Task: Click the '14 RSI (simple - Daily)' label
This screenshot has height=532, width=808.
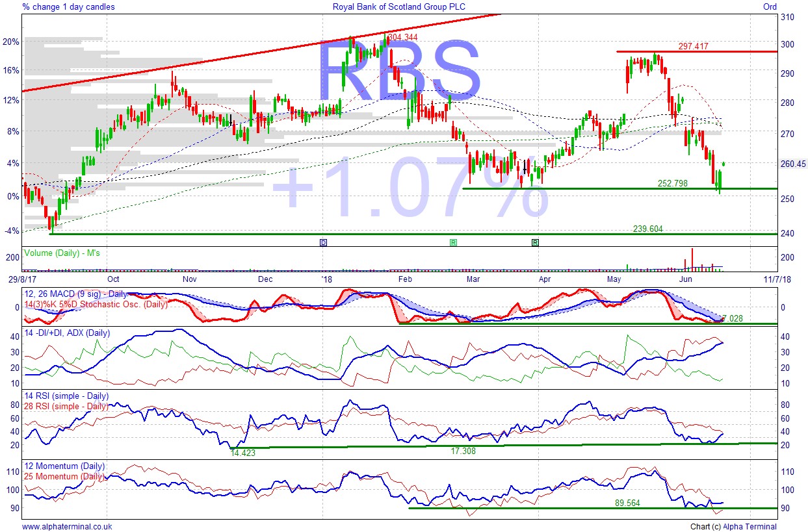Action: [x=66, y=396]
